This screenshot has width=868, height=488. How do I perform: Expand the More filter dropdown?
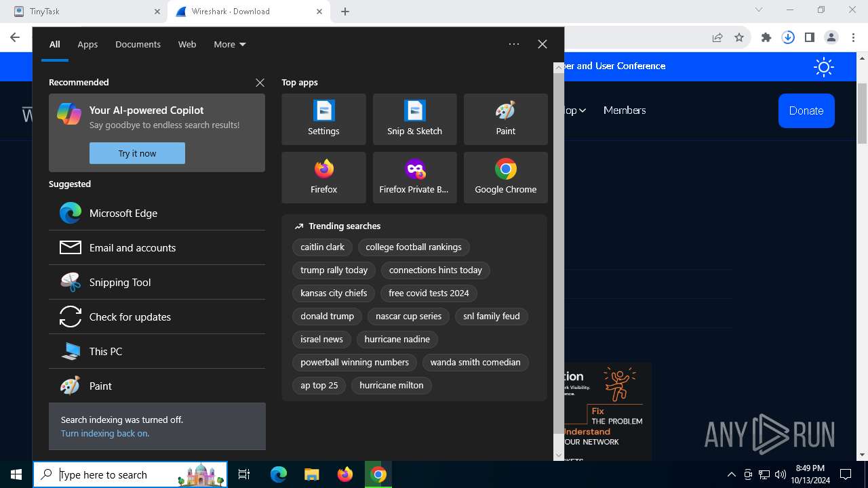230,44
